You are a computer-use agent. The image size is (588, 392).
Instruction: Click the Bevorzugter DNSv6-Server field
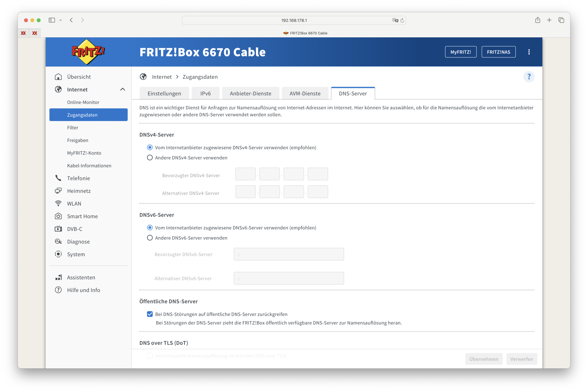(289, 254)
